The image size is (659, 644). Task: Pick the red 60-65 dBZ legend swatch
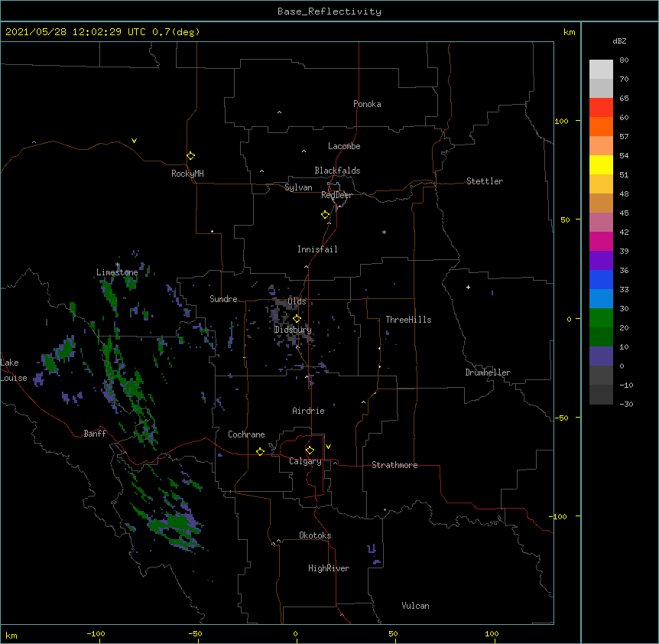tap(601, 108)
